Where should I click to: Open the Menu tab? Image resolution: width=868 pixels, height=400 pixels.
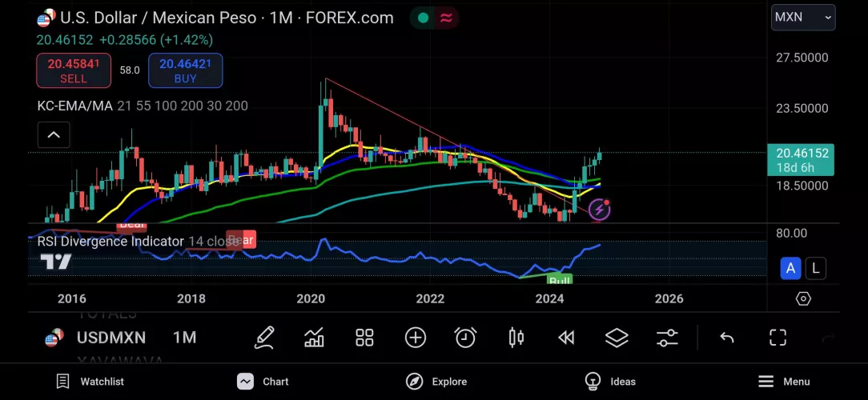(784, 381)
